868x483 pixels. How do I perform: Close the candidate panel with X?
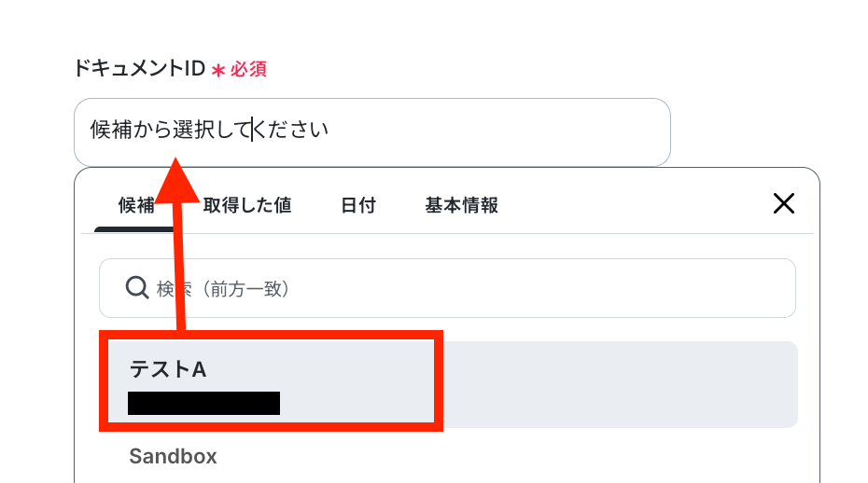click(784, 204)
